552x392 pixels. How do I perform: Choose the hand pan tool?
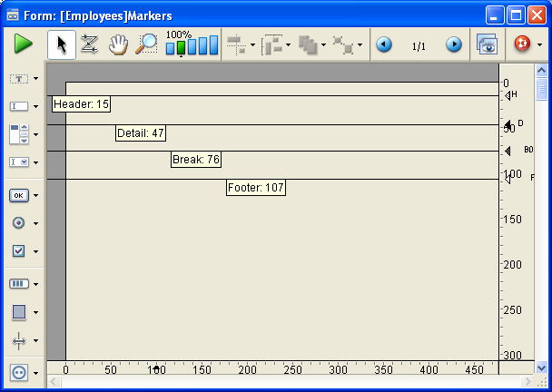[x=117, y=44]
